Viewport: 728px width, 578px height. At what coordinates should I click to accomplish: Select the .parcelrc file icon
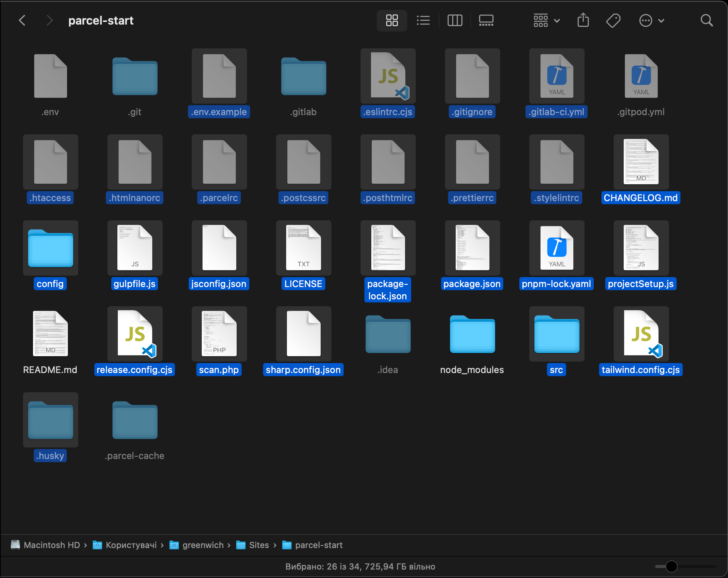[x=219, y=162]
